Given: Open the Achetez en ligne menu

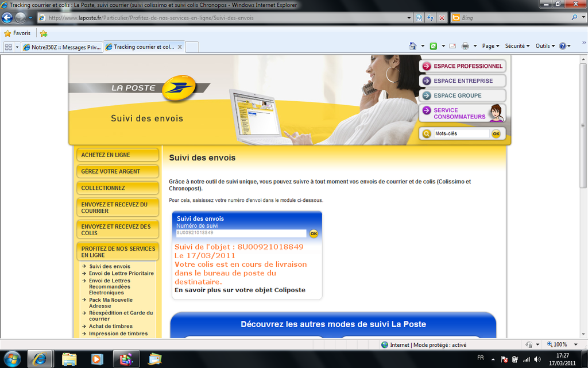Looking at the screenshot, I should (x=118, y=155).
